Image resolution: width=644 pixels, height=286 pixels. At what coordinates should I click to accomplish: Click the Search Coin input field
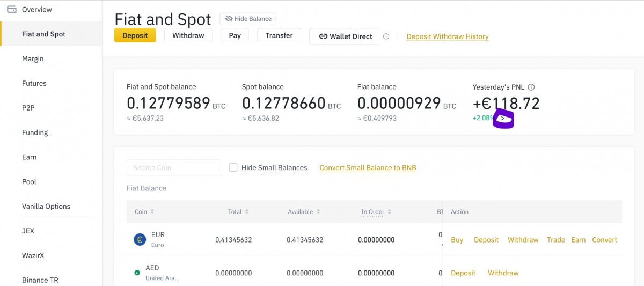pos(173,167)
